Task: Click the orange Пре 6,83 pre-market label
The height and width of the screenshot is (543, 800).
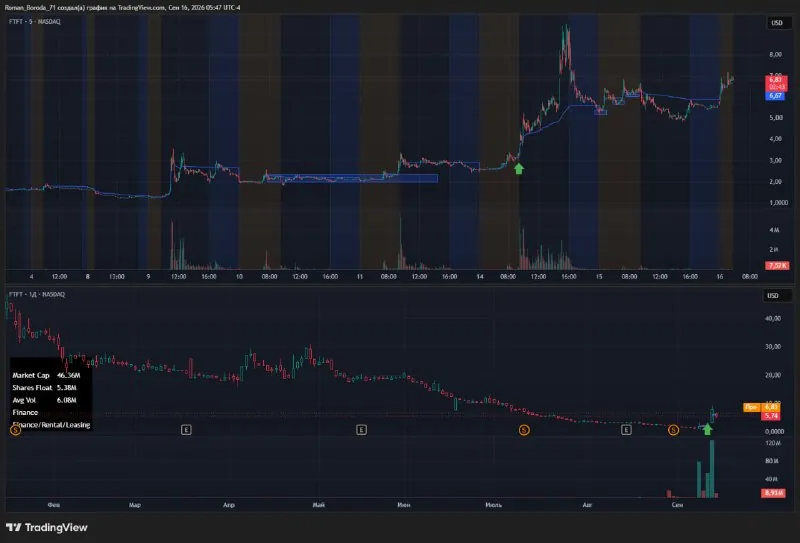Action: (x=761, y=407)
